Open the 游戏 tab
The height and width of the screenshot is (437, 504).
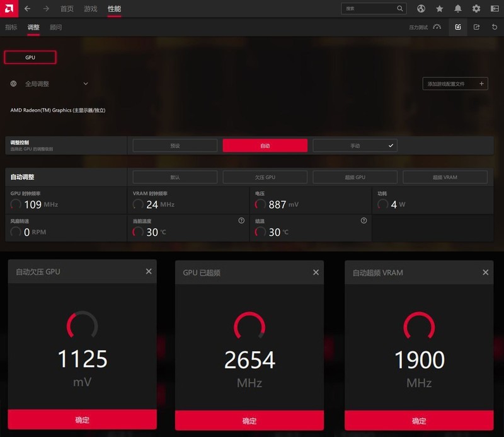tap(90, 9)
